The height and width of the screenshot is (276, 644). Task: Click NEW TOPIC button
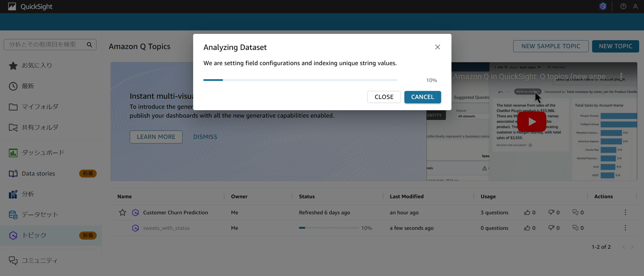(x=615, y=46)
